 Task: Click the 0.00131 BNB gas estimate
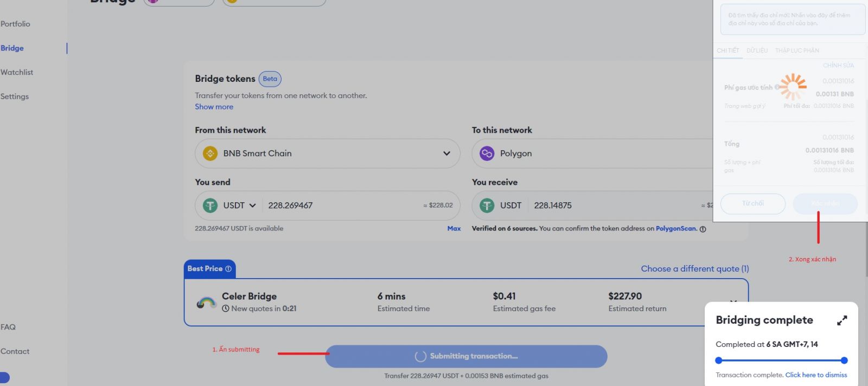coord(835,94)
